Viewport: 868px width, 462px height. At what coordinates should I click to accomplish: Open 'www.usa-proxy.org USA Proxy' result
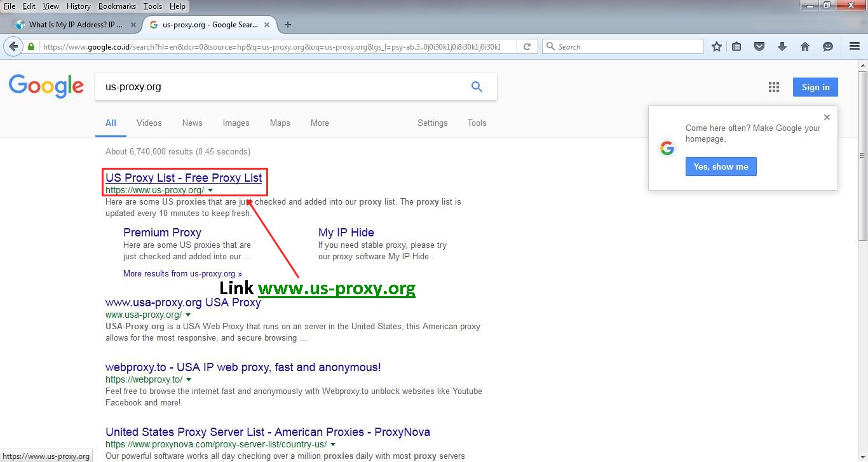(x=183, y=302)
